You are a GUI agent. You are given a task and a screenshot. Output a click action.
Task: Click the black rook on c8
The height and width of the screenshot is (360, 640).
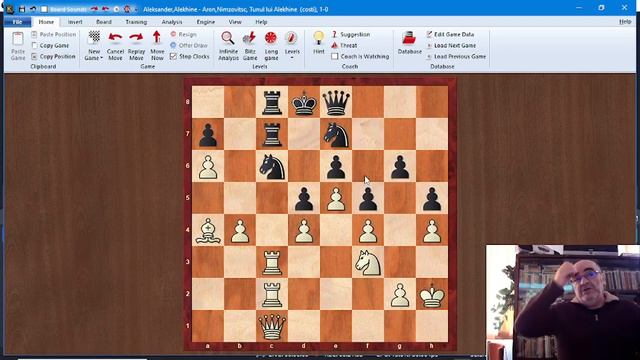(272, 102)
